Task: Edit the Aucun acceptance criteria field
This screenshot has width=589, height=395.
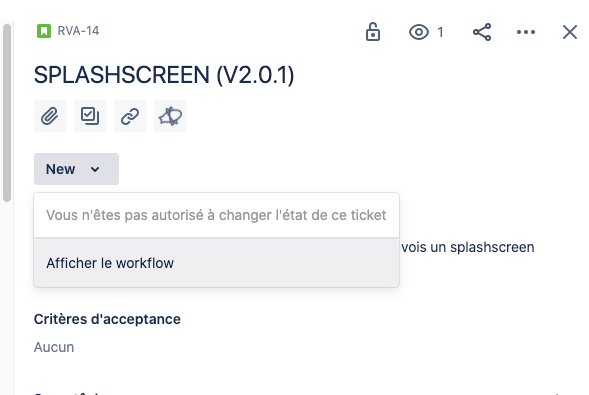Action: pyautogui.click(x=54, y=347)
